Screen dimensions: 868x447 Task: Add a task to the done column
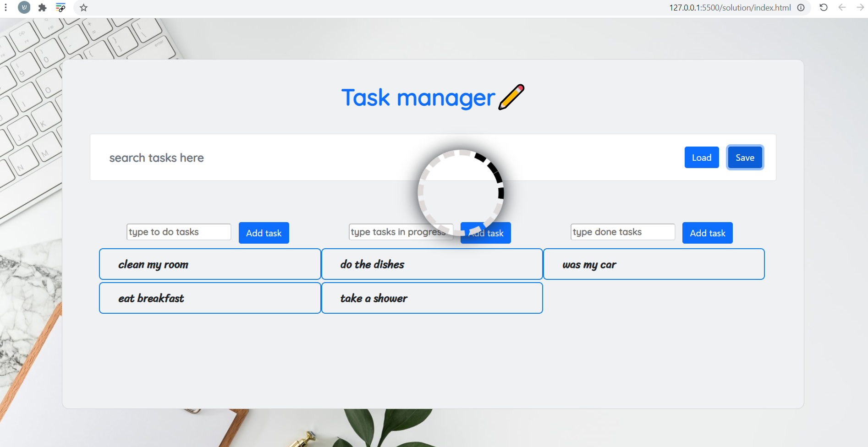(707, 233)
